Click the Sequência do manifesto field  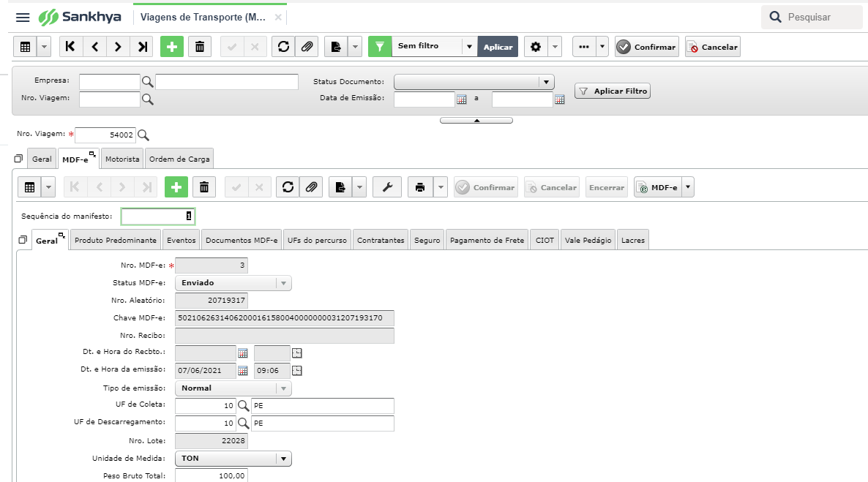[x=158, y=216]
